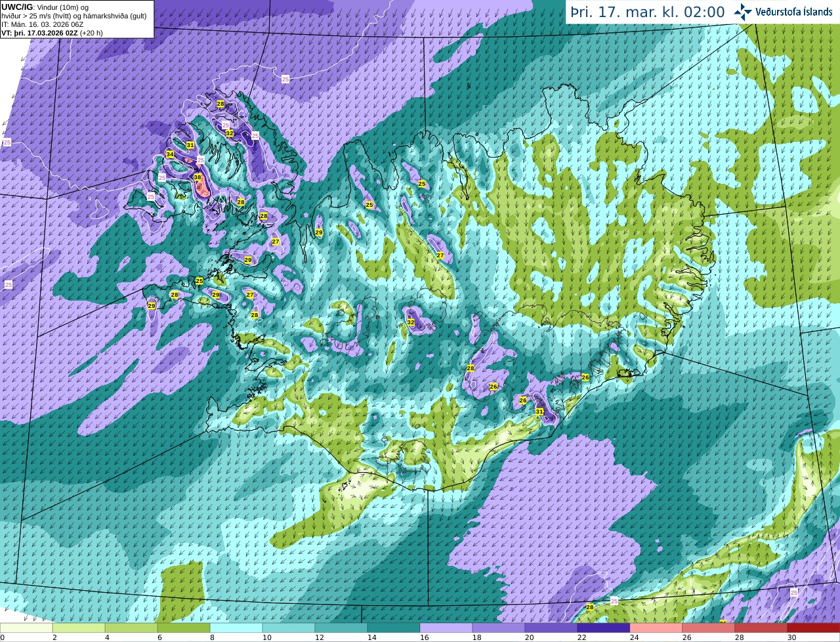840x642 pixels.
Task: Click the scale number 16
Action: tap(424, 637)
